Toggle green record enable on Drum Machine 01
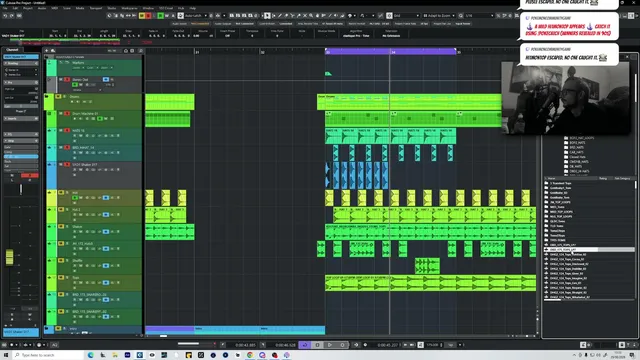 (99, 118)
